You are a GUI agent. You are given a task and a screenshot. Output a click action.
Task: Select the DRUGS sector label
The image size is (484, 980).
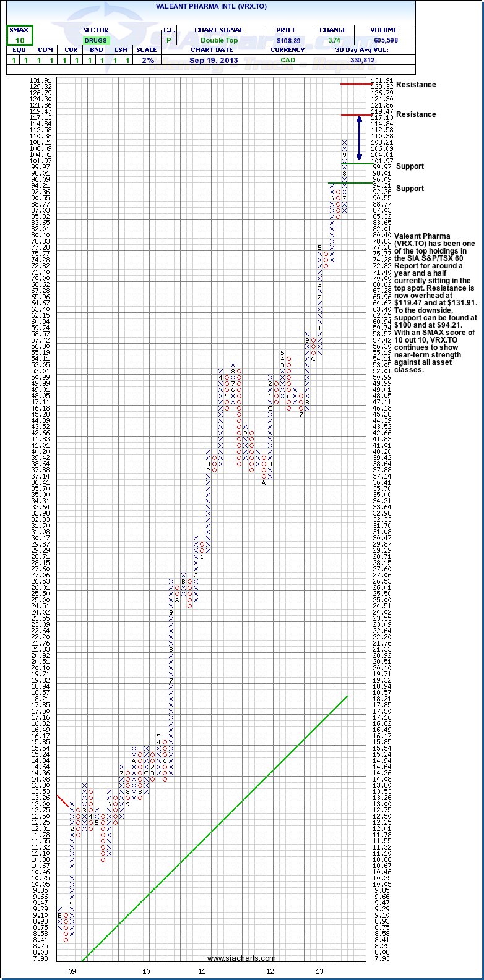click(x=95, y=40)
